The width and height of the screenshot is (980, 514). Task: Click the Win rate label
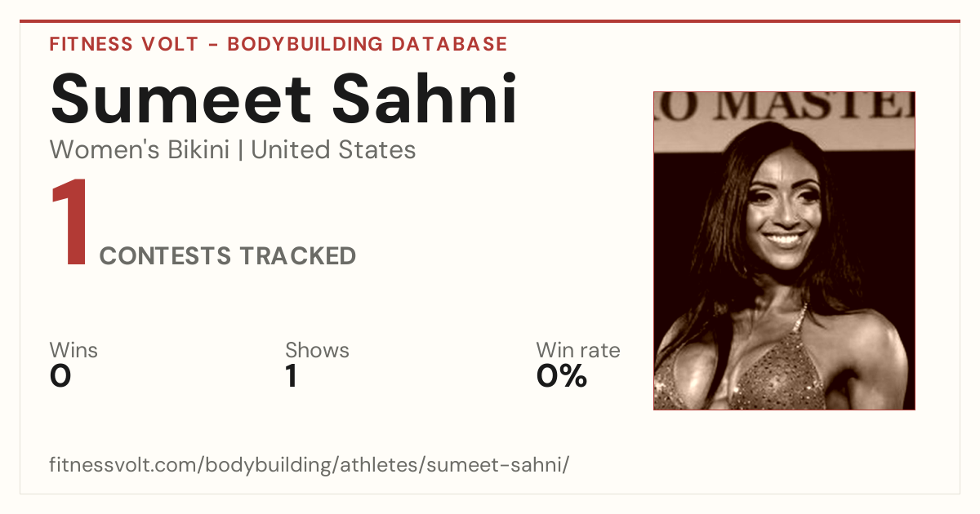coord(578,350)
